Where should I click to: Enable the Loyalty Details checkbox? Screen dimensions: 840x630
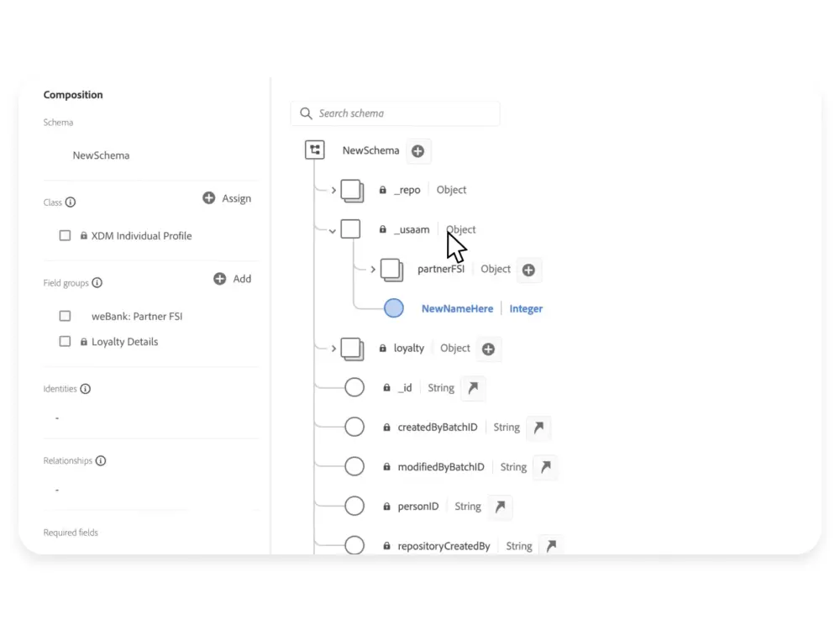click(x=65, y=342)
